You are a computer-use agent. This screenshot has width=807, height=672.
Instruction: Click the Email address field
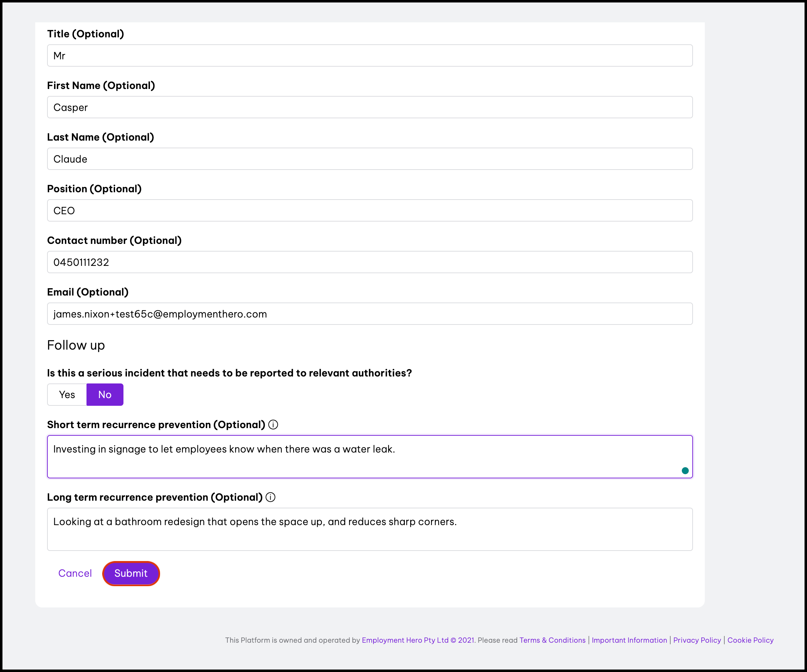pyautogui.click(x=369, y=314)
